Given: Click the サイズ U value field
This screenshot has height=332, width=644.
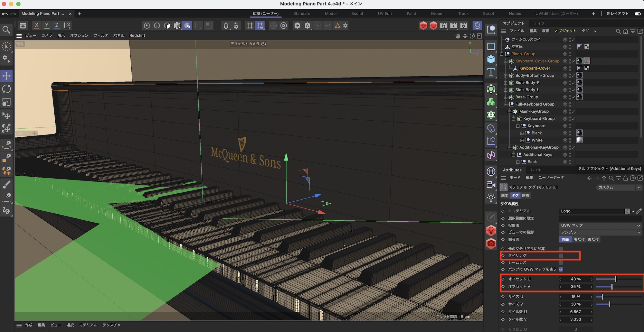Looking at the screenshot, I should point(575,297).
